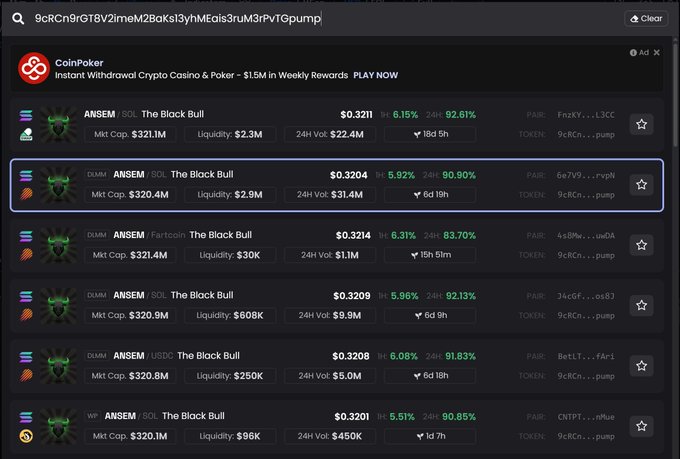Click the search magnifier icon
The image size is (680, 459).
(18, 19)
